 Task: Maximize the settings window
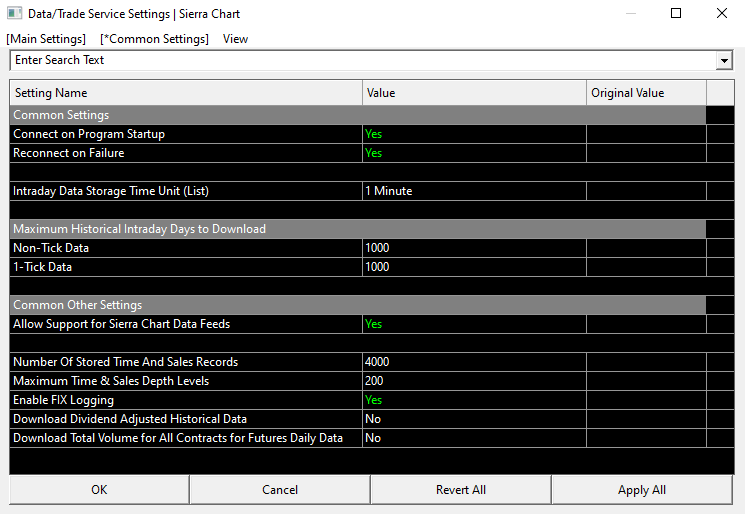tap(676, 13)
